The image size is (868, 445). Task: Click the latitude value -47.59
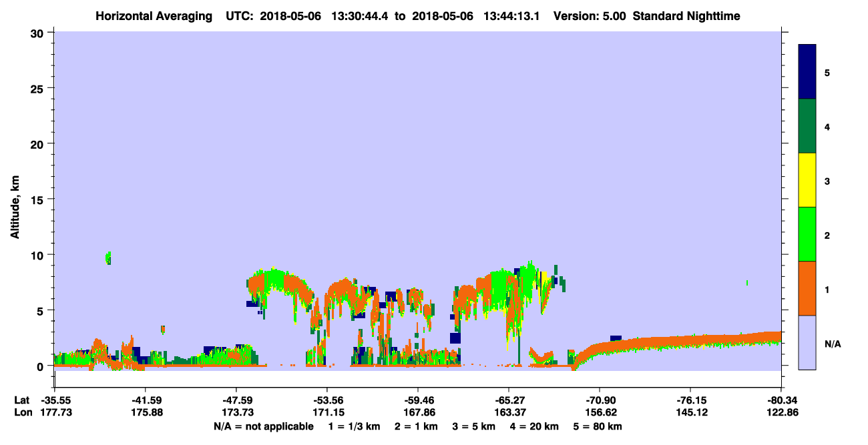tap(236, 400)
